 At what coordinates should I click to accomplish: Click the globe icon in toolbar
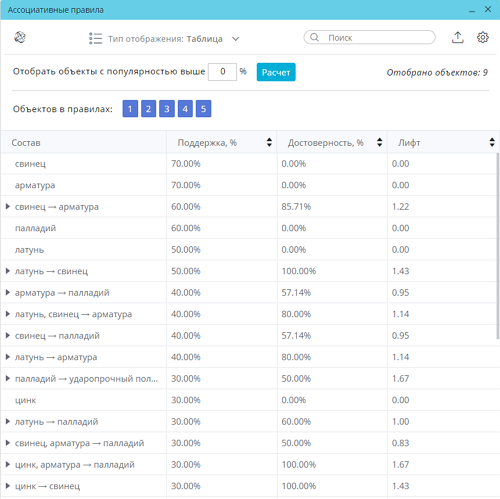tap(20, 37)
